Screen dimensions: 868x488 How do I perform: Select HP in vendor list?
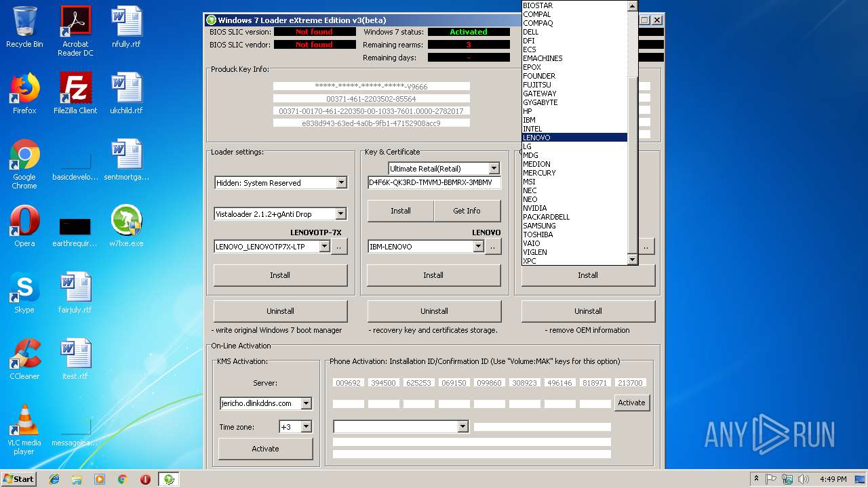pyautogui.click(x=574, y=111)
